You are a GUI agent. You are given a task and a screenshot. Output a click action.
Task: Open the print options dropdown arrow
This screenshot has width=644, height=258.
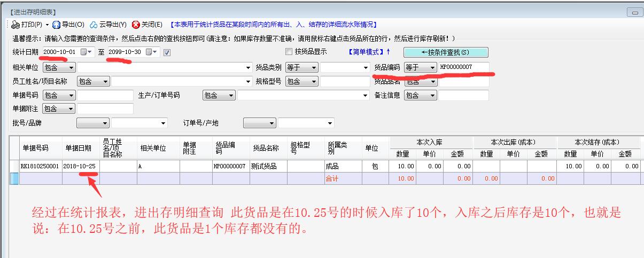click(x=47, y=25)
